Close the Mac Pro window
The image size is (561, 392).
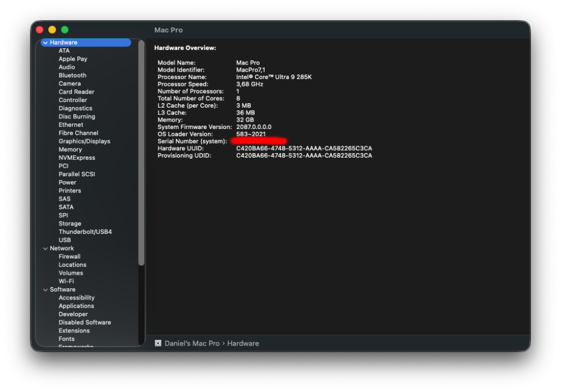[40, 30]
